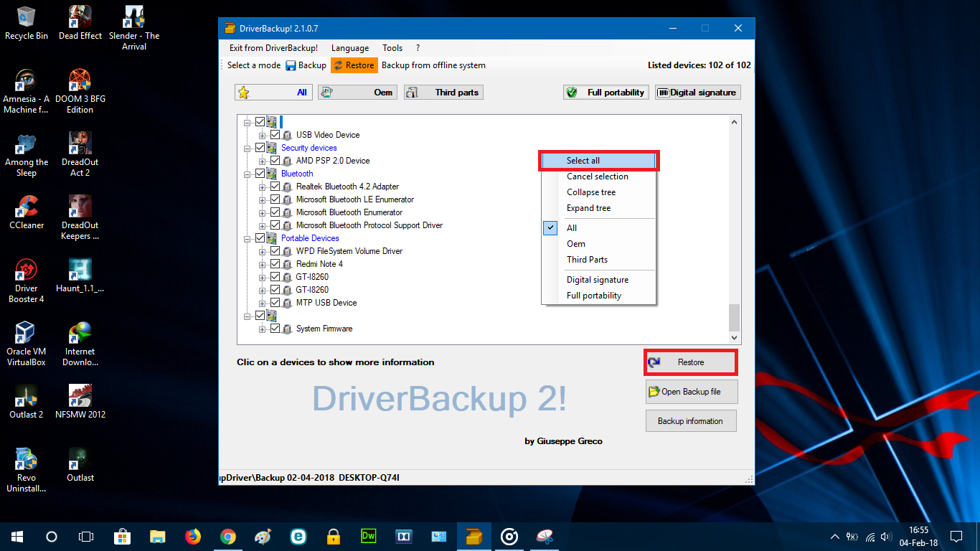The height and width of the screenshot is (551, 980).
Task: Choose Expand tree in context menu
Action: (599, 208)
